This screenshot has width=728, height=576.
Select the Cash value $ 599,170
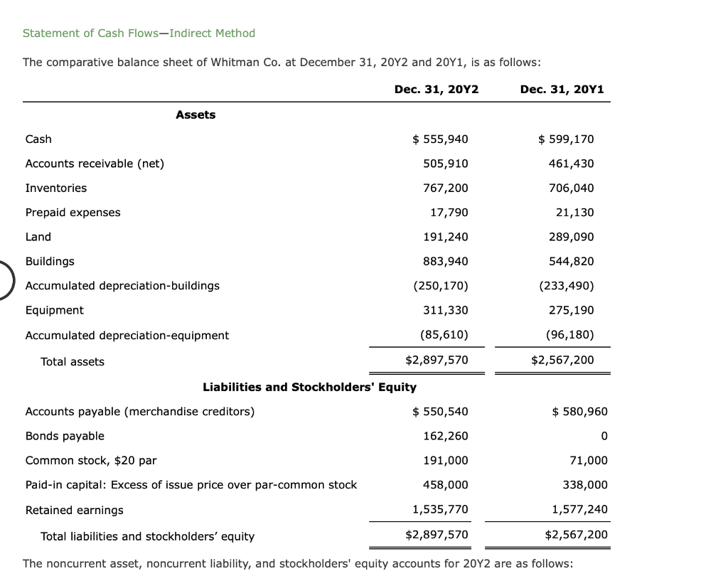tap(566, 139)
